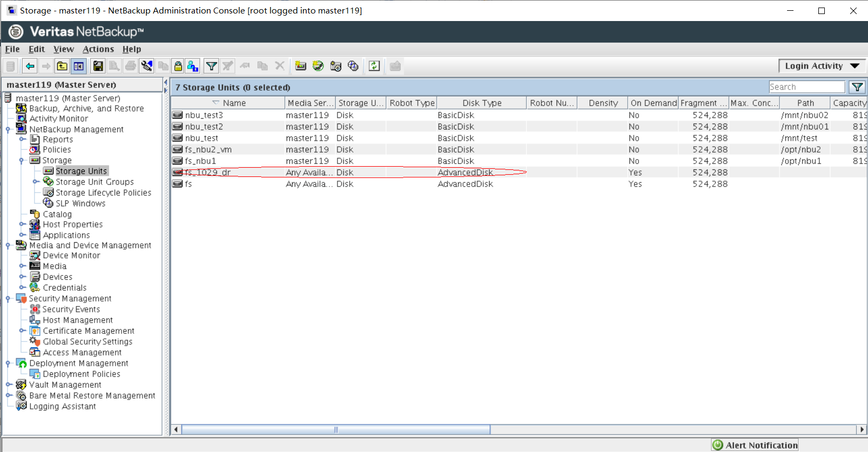
Task: Click the Disk Type column header
Action: 482,103
